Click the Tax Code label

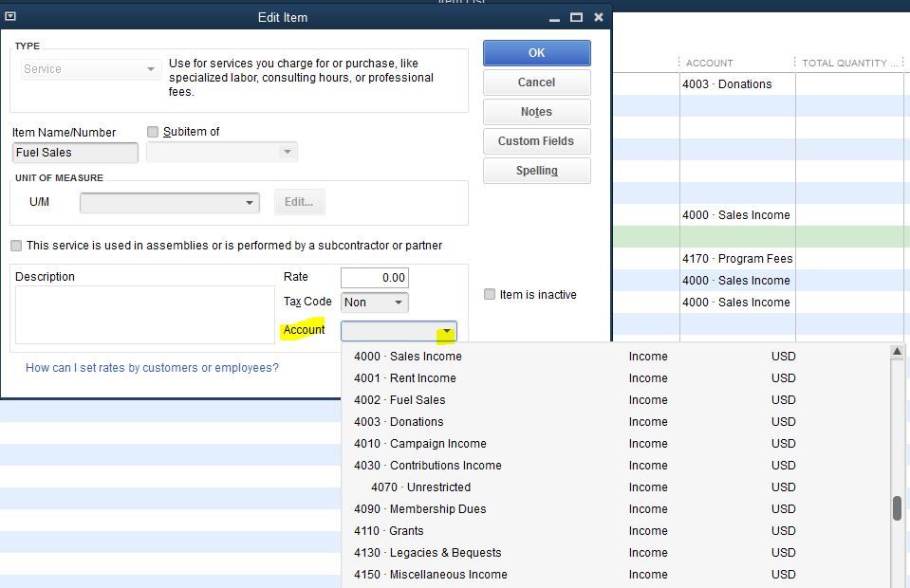click(x=307, y=302)
